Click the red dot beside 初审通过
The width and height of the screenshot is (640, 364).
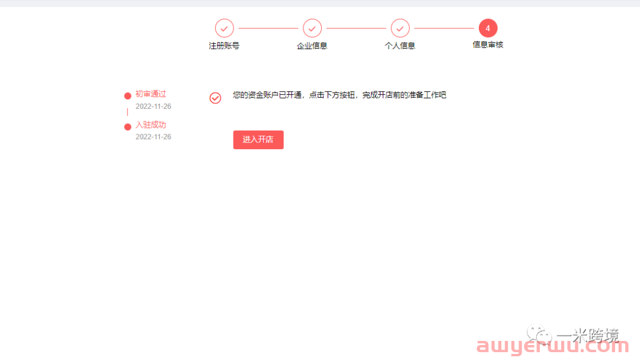tap(127, 96)
